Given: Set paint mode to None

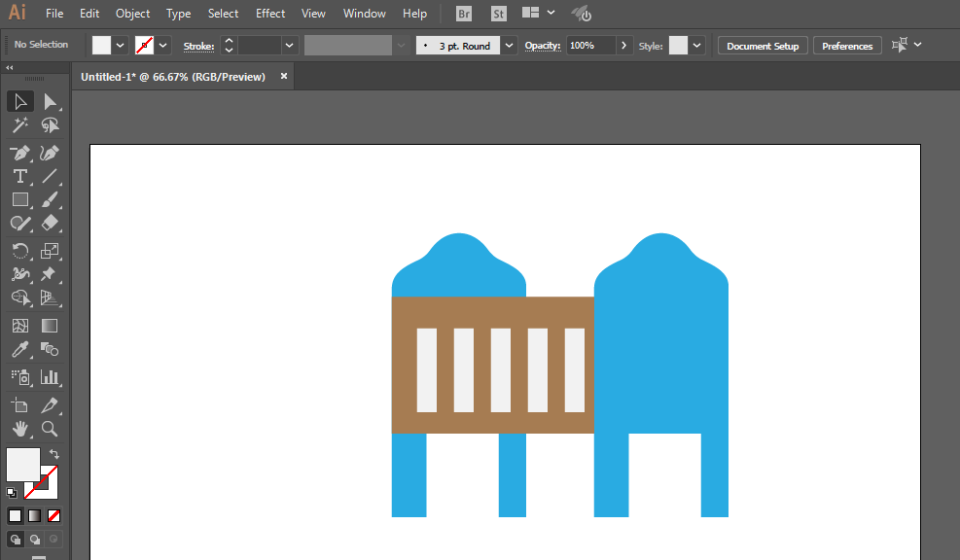Looking at the screenshot, I should (53, 516).
